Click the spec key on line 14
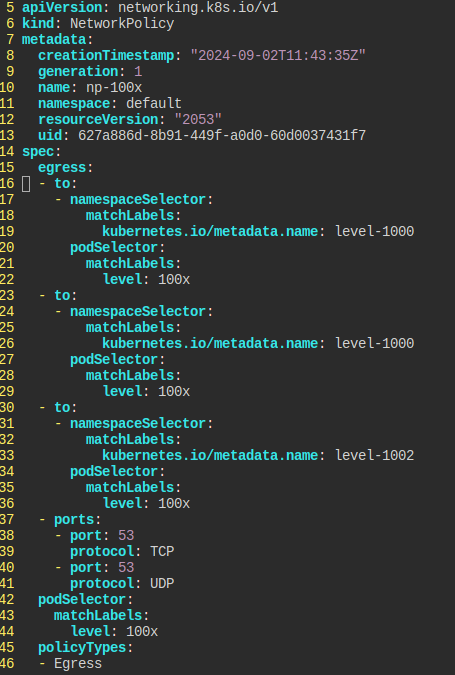The image size is (455, 675). (x=38, y=152)
